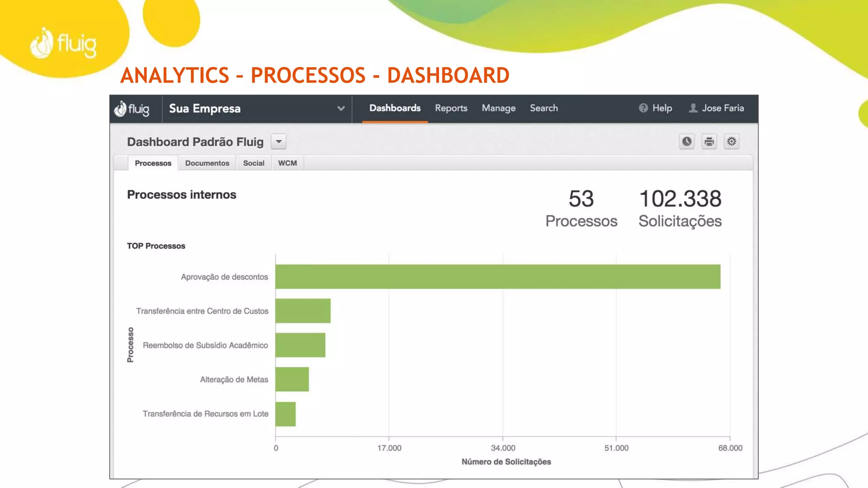Viewport: 868px width, 488px height.
Task: Click the Transferência entre Centro de Custos bar
Action: pyautogui.click(x=303, y=311)
